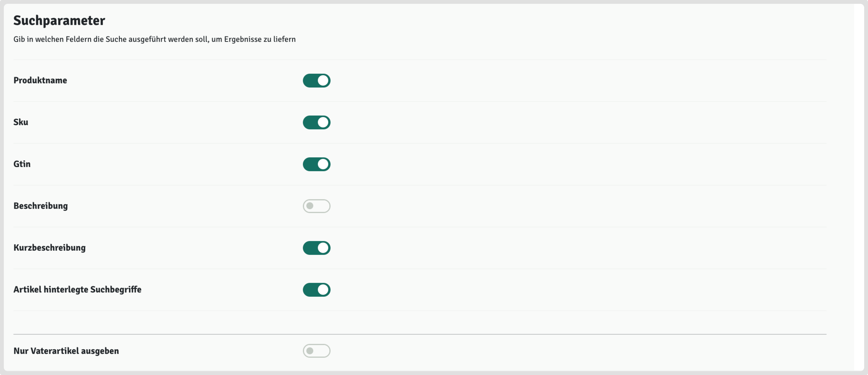Screen dimensions: 868x375
Task: Disable the Produktname search toggle
Action: point(316,81)
